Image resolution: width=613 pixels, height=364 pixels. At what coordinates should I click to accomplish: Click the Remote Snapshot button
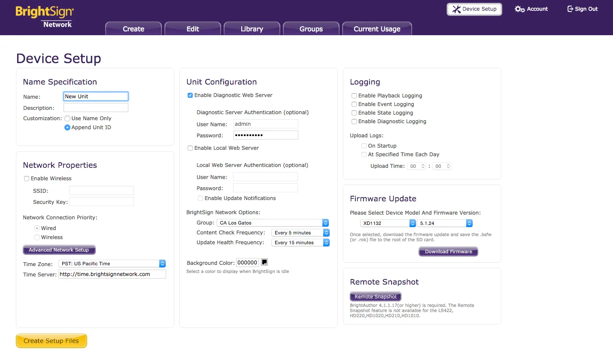(376, 297)
